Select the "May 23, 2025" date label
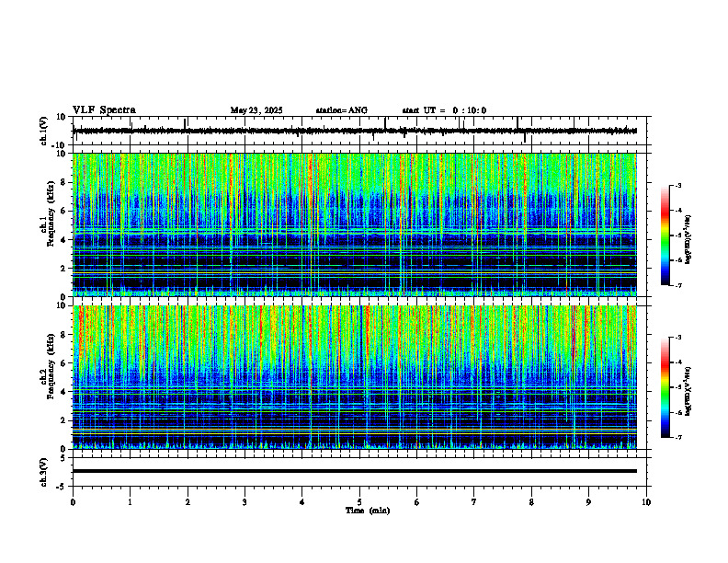The image size is (728, 563). pyautogui.click(x=256, y=110)
